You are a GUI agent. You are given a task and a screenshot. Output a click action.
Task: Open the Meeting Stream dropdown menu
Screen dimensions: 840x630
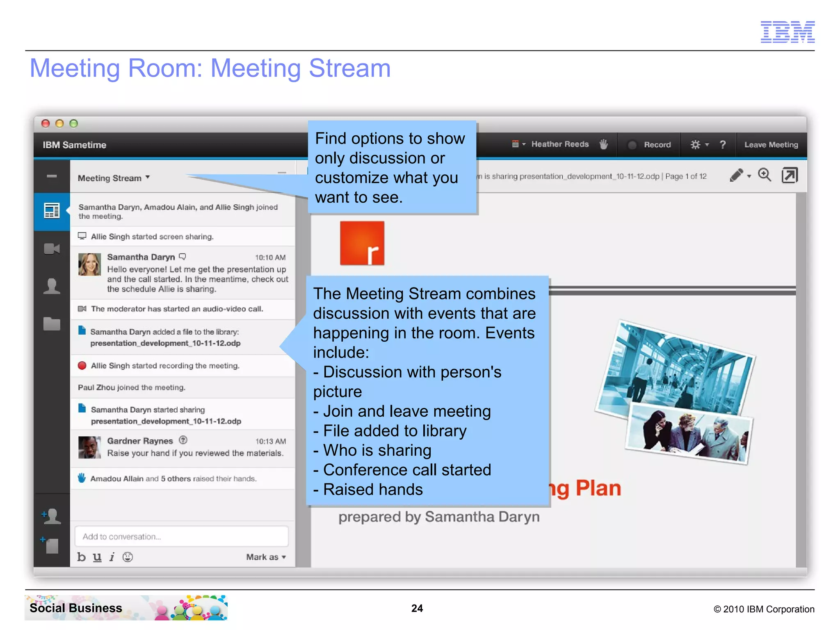114,178
